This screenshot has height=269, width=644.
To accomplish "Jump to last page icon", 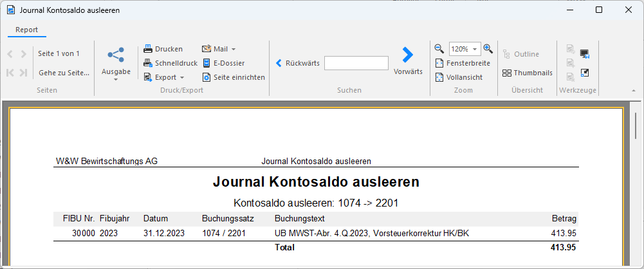I will pyautogui.click(x=23, y=73).
